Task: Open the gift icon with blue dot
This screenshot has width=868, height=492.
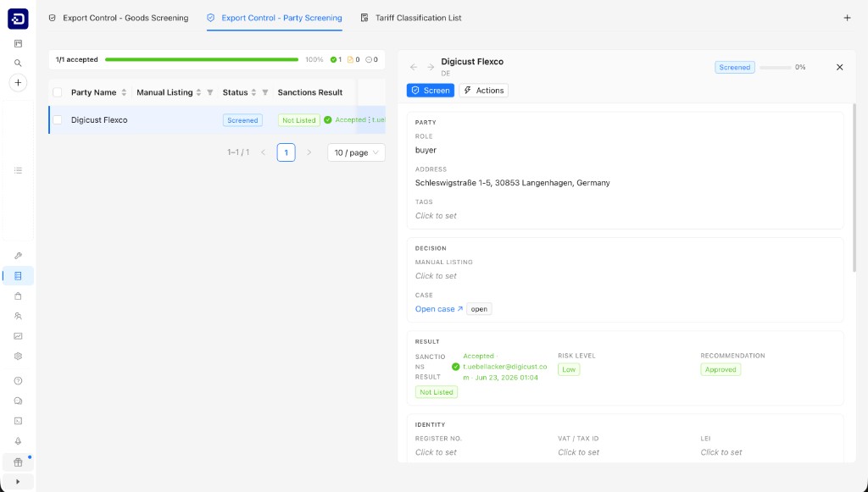Action: click(18, 462)
